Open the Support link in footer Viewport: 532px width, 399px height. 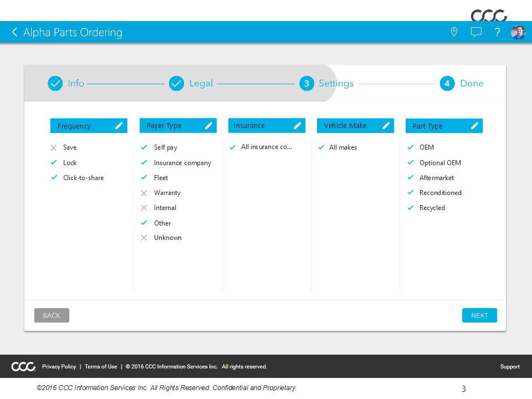coord(510,367)
